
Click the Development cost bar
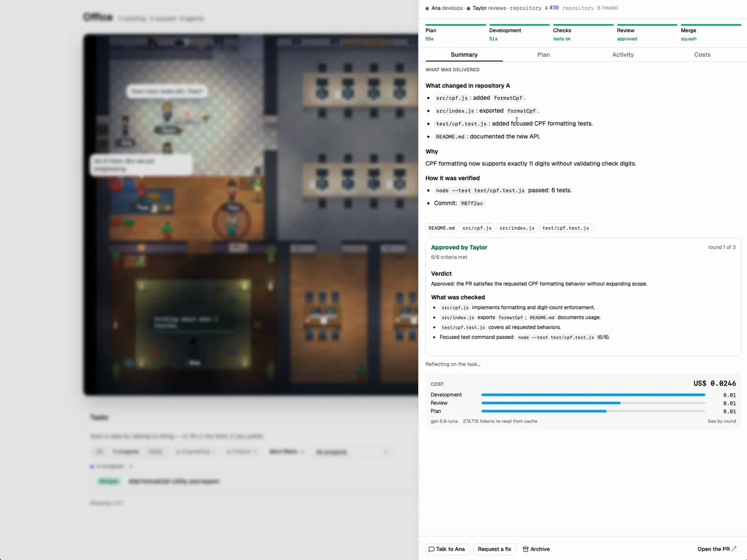[593, 395]
